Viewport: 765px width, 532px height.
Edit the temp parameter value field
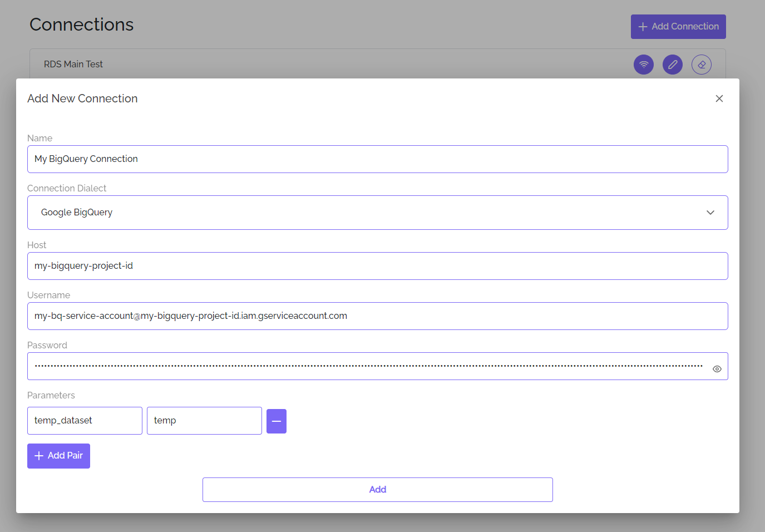coord(204,420)
